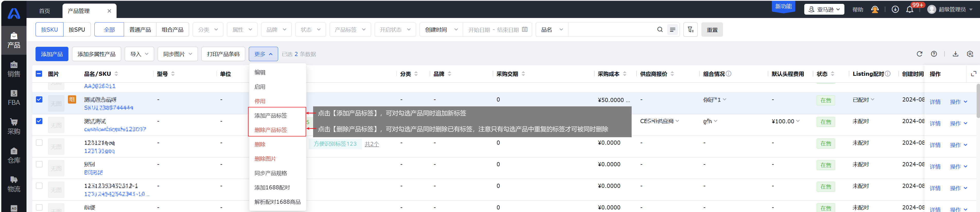Viewport: 980px width, 212px height.
Task: Uncheck the first checked product row checkbox
Action: tap(39, 99)
